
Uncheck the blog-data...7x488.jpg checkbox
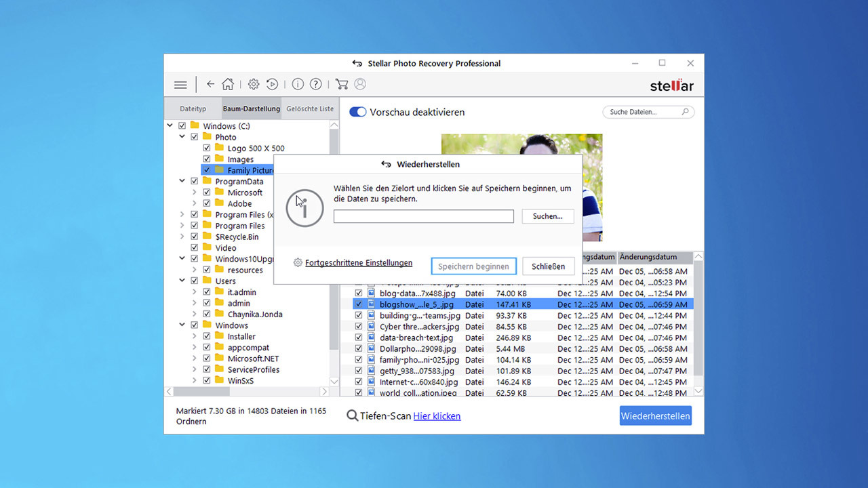[x=359, y=293]
